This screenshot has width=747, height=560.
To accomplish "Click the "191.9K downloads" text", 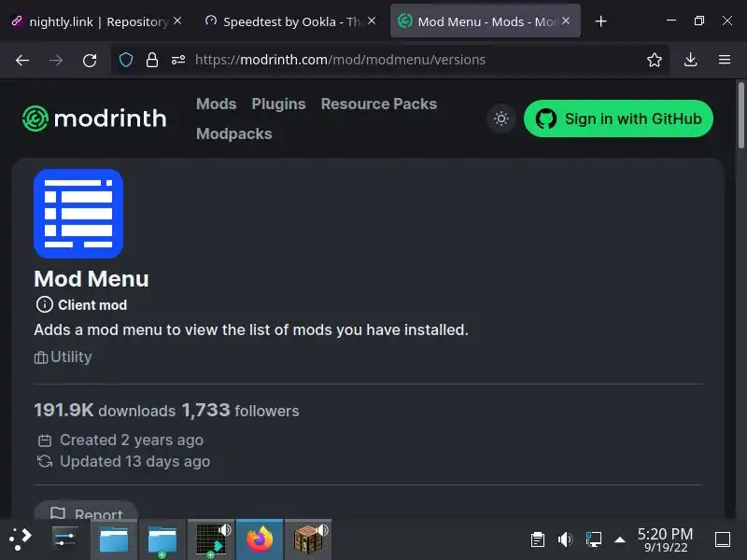I will coord(105,411).
